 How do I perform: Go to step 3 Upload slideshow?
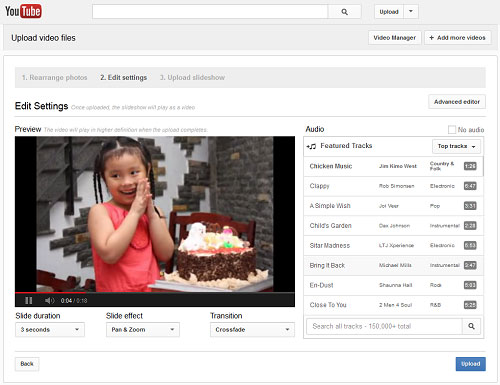pyautogui.click(x=192, y=78)
